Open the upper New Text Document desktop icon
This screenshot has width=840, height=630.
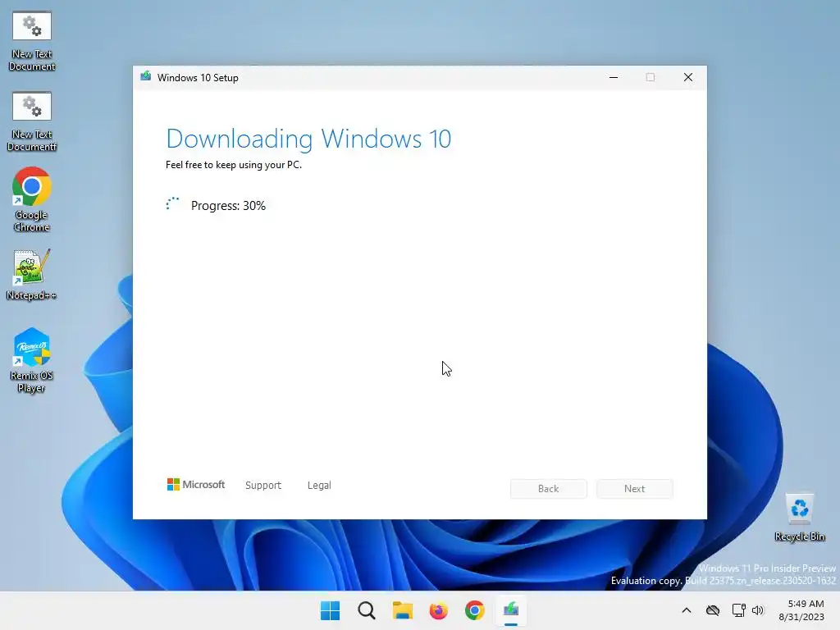coord(32,41)
